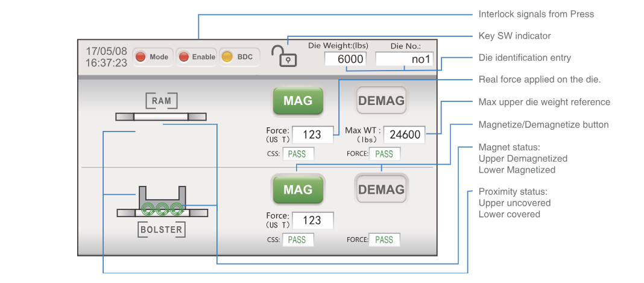Click the time 16:37:23

pyautogui.click(x=106, y=63)
